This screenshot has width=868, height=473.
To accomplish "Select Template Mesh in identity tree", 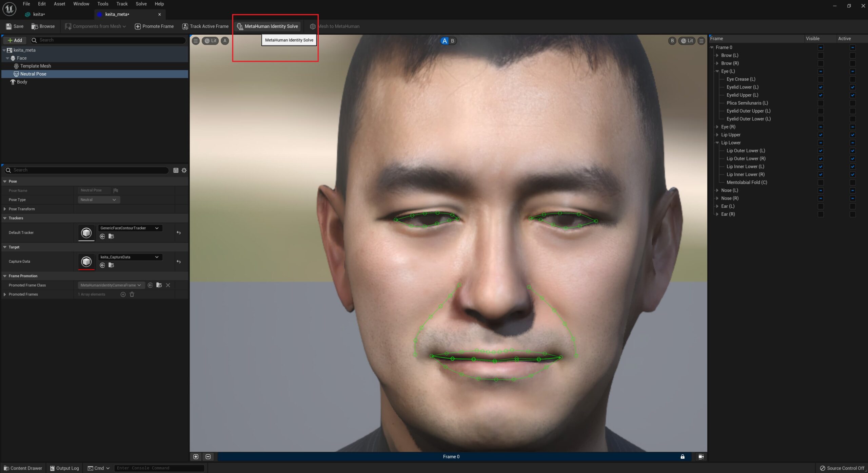I will point(36,66).
